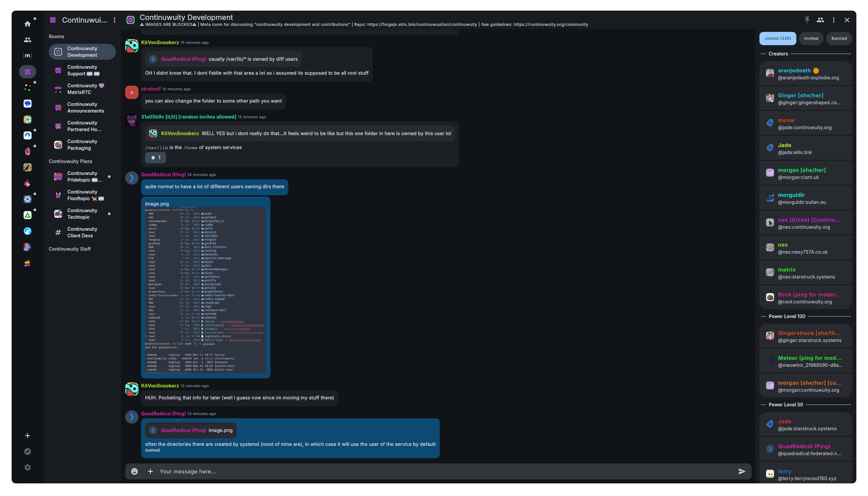The width and height of the screenshot is (868, 496).
Task: Collapse the Rooms section header
Action: (56, 37)
